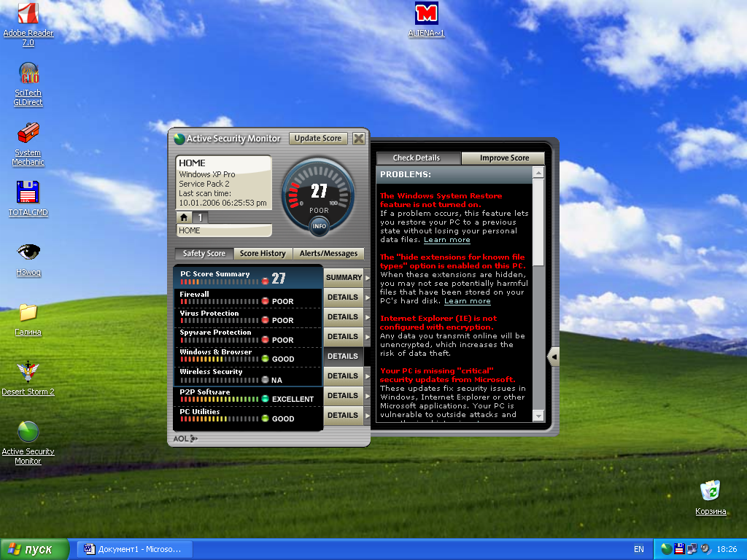Select Improve Score tab
This screenshot has width=747, height=560.
[x=504, y=157]
